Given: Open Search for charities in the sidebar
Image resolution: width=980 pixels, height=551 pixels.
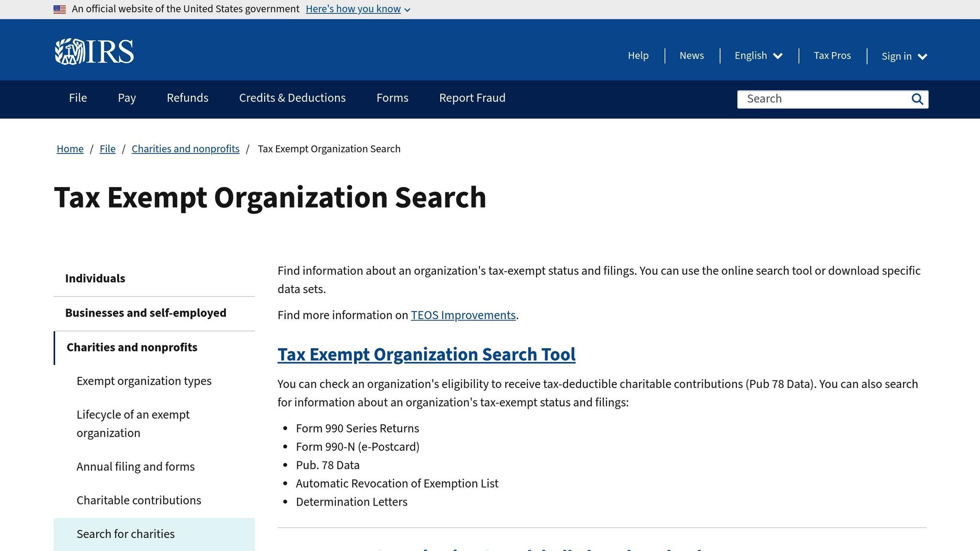Looking at the screenshot, I should click(125, 534).
